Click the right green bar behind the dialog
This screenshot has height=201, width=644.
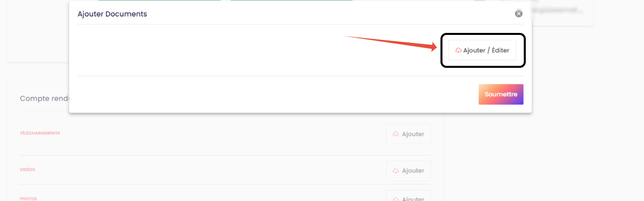(x=291, y=0)
